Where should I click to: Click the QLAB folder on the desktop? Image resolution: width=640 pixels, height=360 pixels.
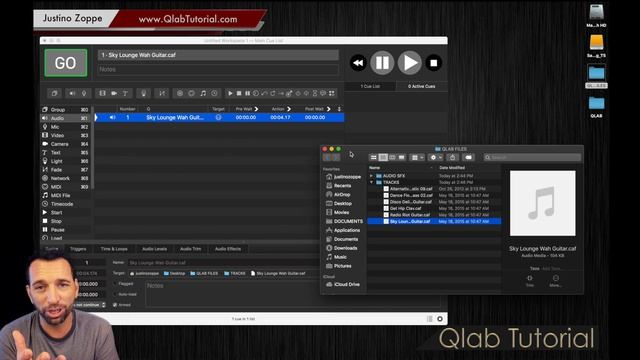(x=596, y=107)
